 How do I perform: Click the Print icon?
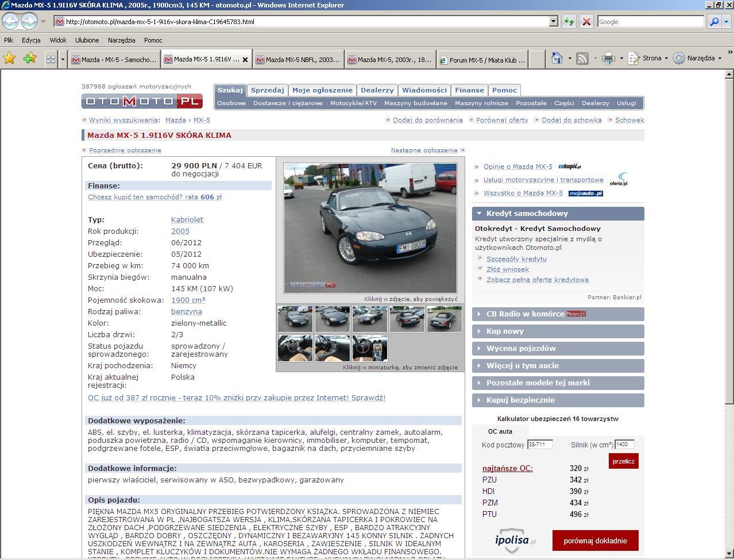point(608,58)
